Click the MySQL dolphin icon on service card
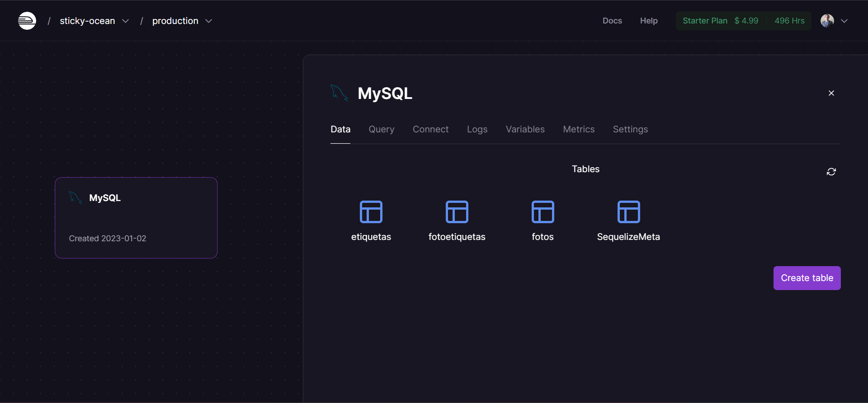Image resolution: width=868 pixels, height=403 pixels. (75, 197)
